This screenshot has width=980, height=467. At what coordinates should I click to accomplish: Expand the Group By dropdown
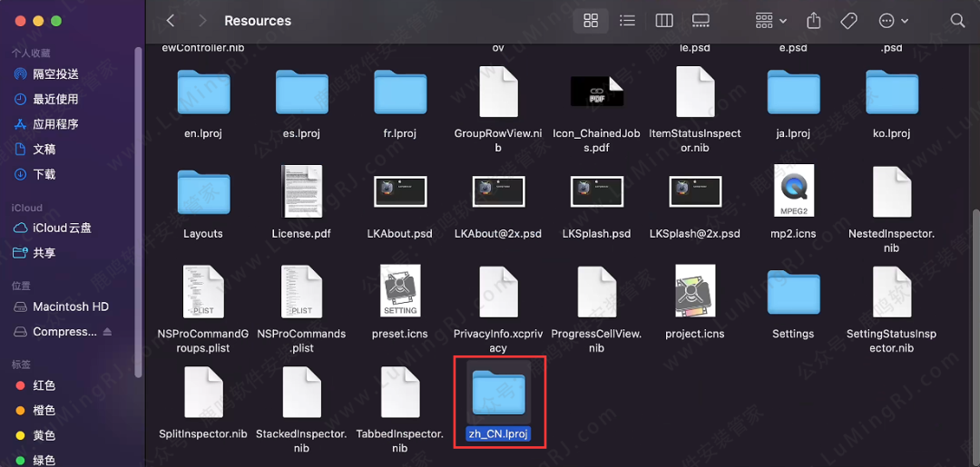pyautogui.click(x=771, y=20)
